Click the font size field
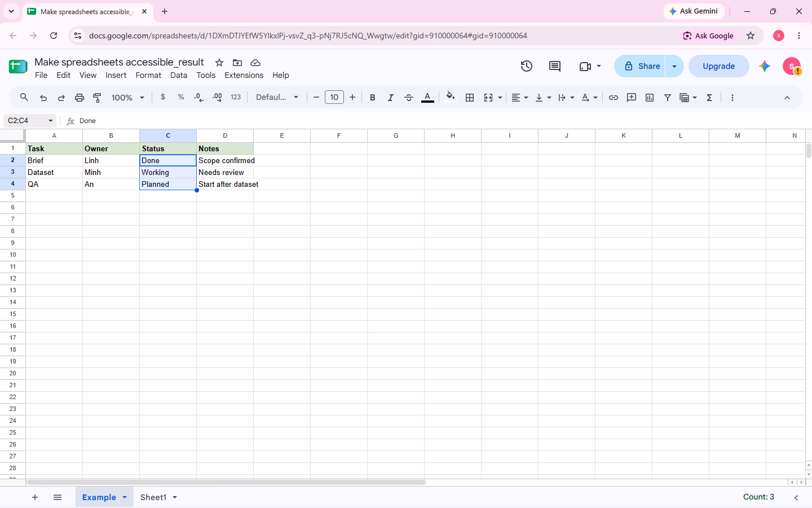This screenshot has width=812, height=508. [334, 97]
